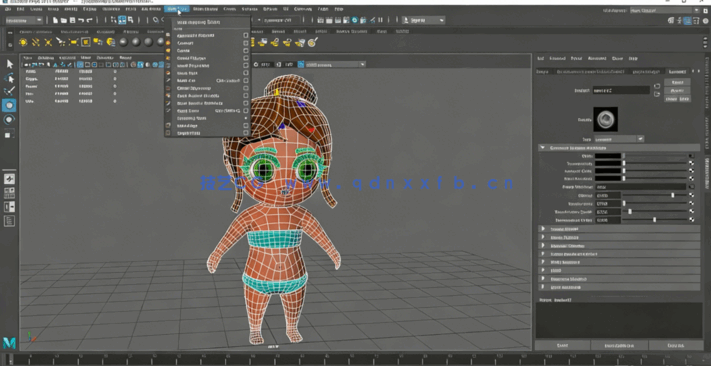711x366 pixels.
Task: Click the Maya M logo at bottom left
Action: pyautogui.click(x=9, y=343)
